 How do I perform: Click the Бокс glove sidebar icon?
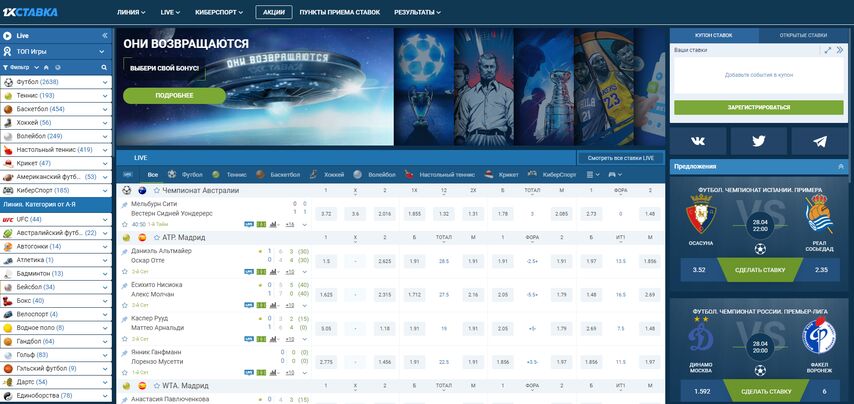pos(8,301)
